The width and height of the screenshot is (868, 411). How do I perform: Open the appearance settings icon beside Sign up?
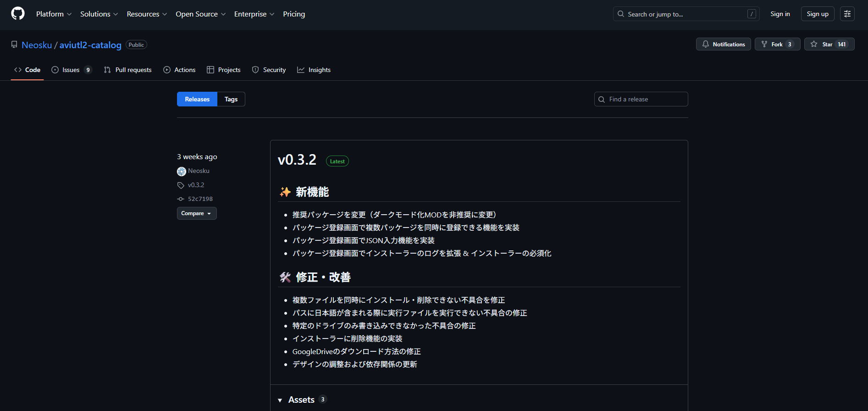pyautogui.click(x=847, y=14)
